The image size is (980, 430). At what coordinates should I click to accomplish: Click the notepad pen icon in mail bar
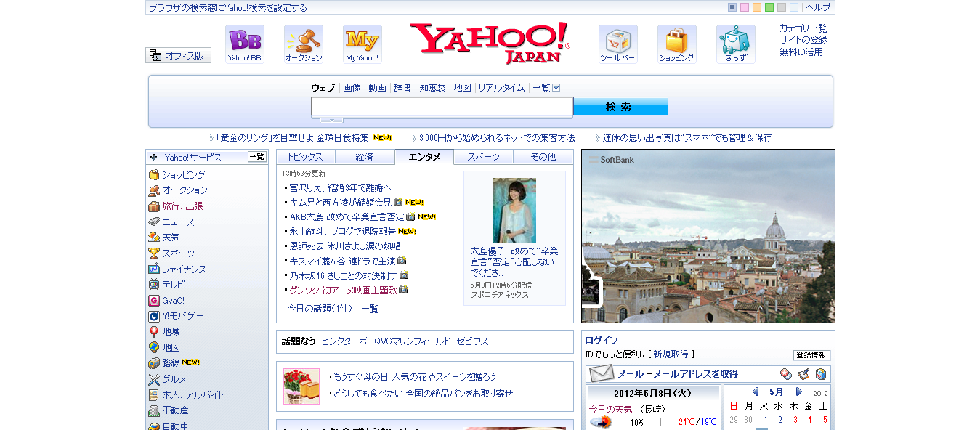[x=803, y=374]
